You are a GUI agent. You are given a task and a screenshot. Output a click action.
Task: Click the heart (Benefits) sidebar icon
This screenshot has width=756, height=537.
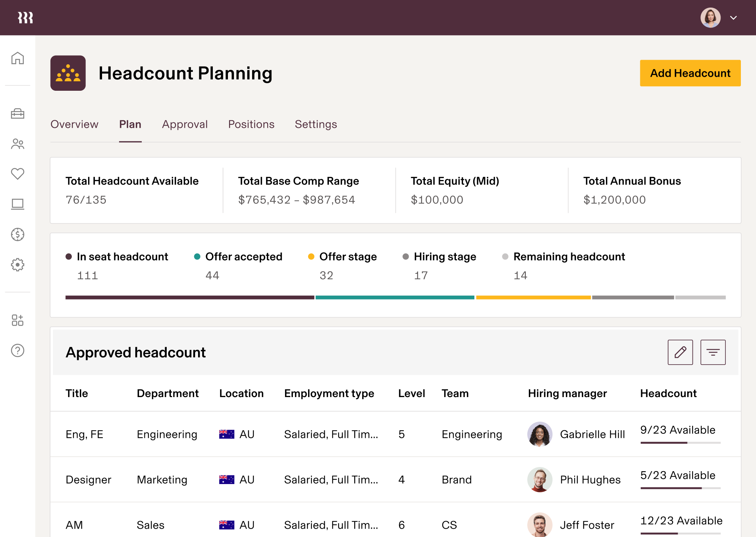[x=17, y=174]
